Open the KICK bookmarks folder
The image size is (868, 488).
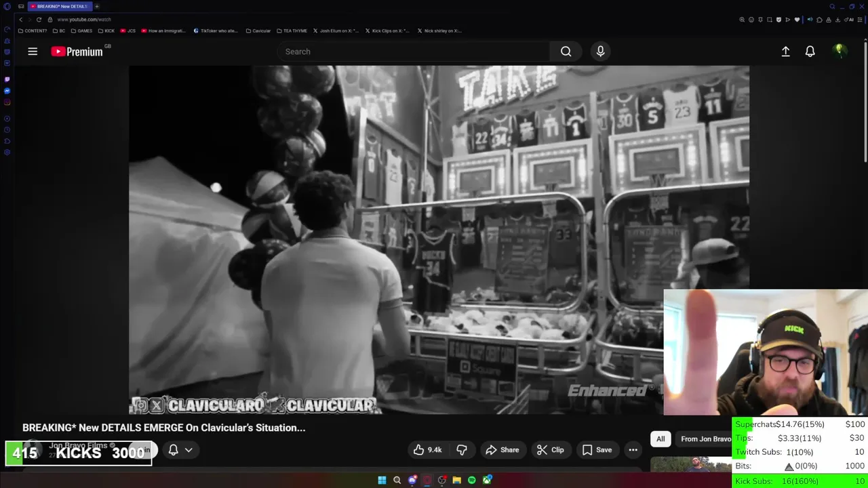(x=106, y=30)
